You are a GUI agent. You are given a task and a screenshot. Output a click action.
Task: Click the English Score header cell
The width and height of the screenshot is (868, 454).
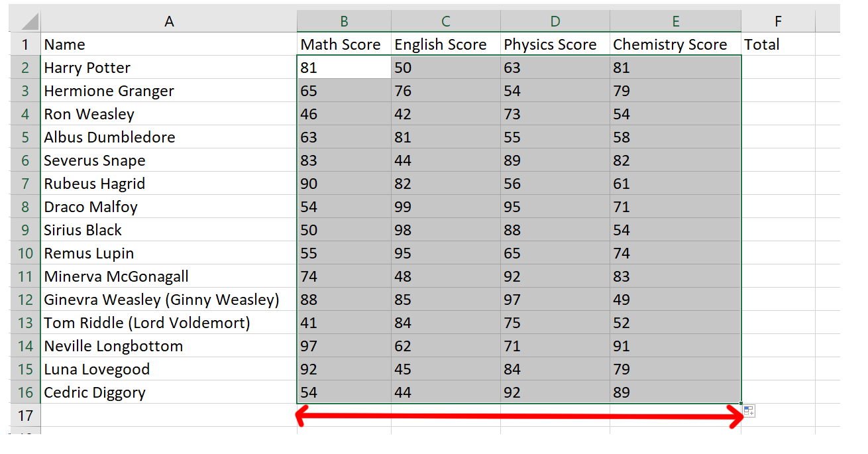pyautogui.click(x=446, y=44)
